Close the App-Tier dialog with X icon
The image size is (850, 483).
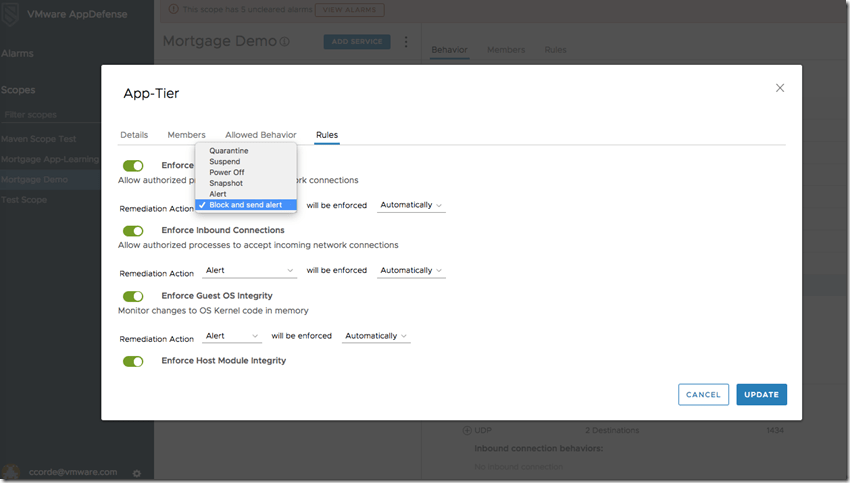tap(780, 88)
